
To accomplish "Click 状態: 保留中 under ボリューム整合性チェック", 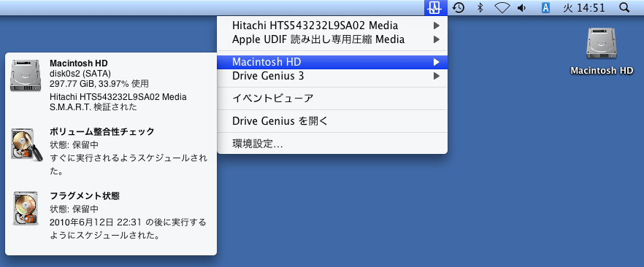I will coord(74,145).
